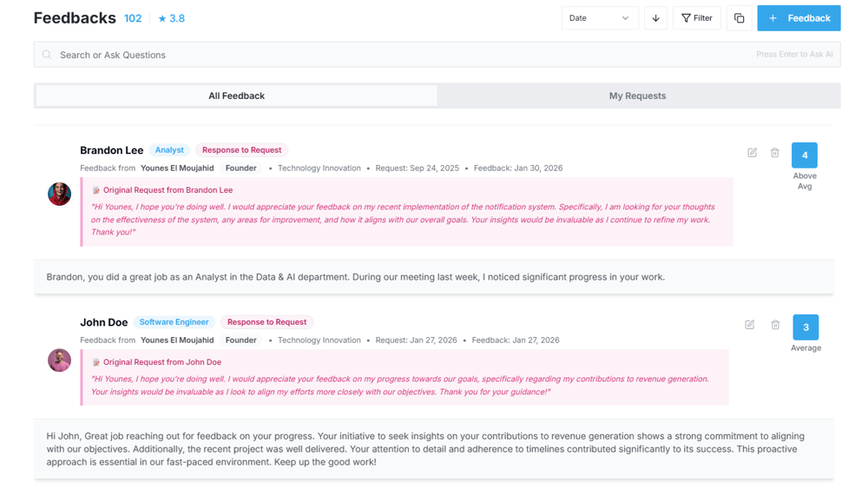Click the sort direction arrow icon
The image size is (868, 489).
[x=655, y=18]
